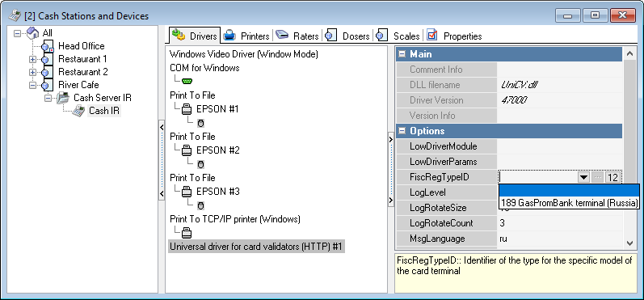Screen dimensions: 644x300
Task: Click the left pane splitter bottom arrow
Action: pos(162,193)
